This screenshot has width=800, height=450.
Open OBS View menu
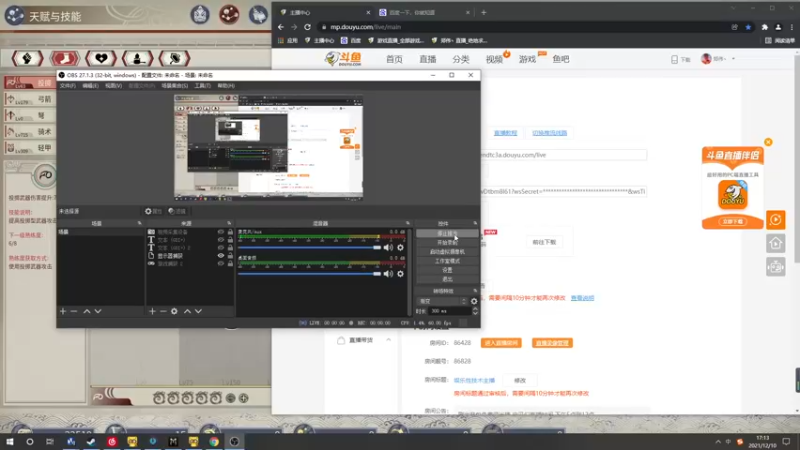(113, 86)
